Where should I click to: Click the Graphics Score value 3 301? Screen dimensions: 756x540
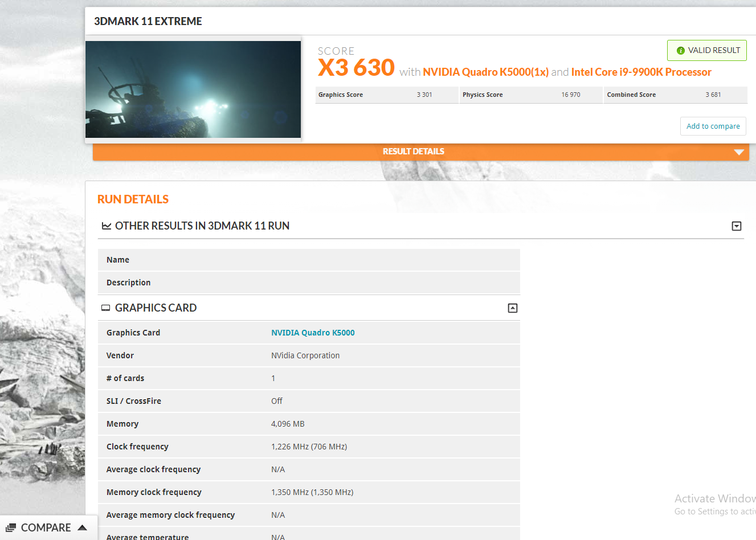424,95
